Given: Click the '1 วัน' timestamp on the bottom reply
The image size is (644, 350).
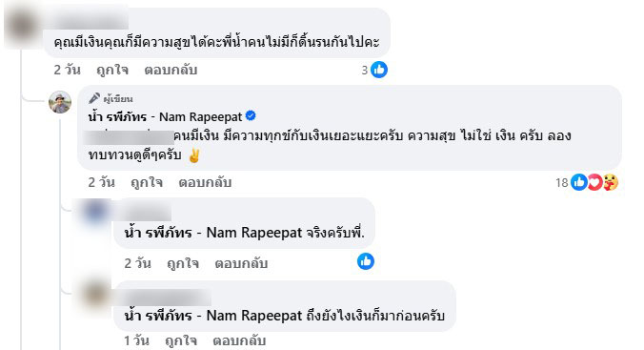Looking at the screenshot, I should click(x=136, y=340).
